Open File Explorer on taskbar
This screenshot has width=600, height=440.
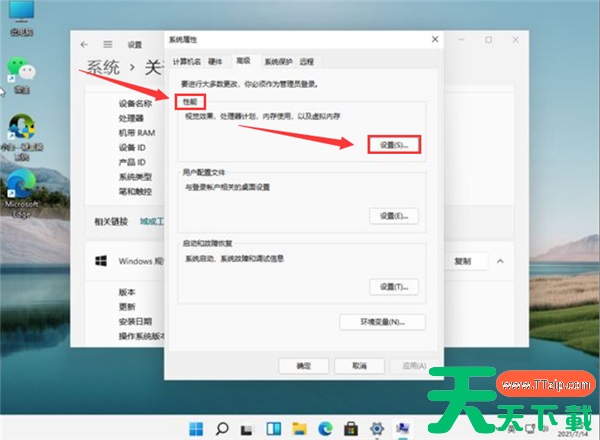[x=299, y=429]
